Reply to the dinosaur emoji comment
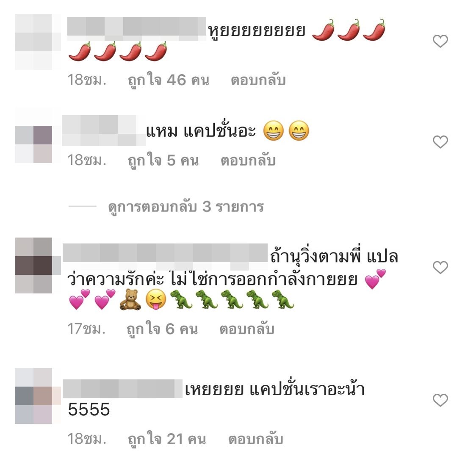 (x=247, y=329)
